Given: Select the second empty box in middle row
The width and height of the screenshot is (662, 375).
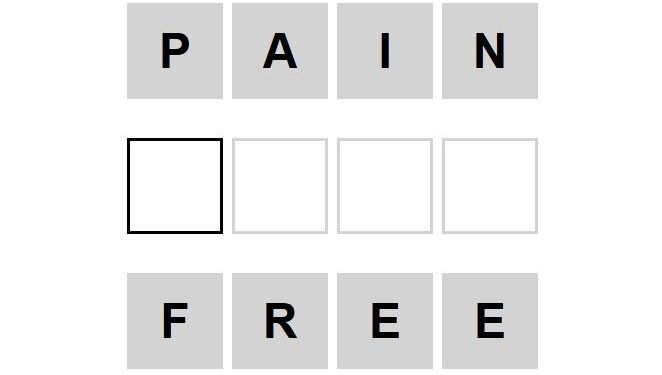Looking at the screenshot, I should 280,186.
